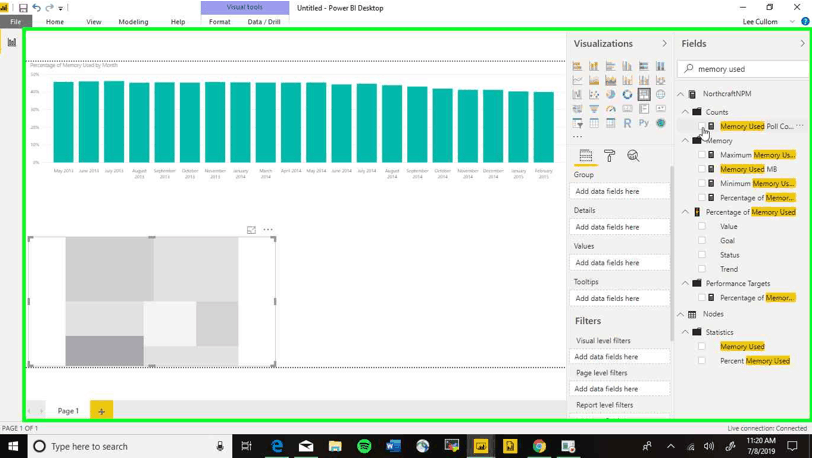Collapse the Nodes table
This screenshot has width=814, height=459.
(681, 314)
